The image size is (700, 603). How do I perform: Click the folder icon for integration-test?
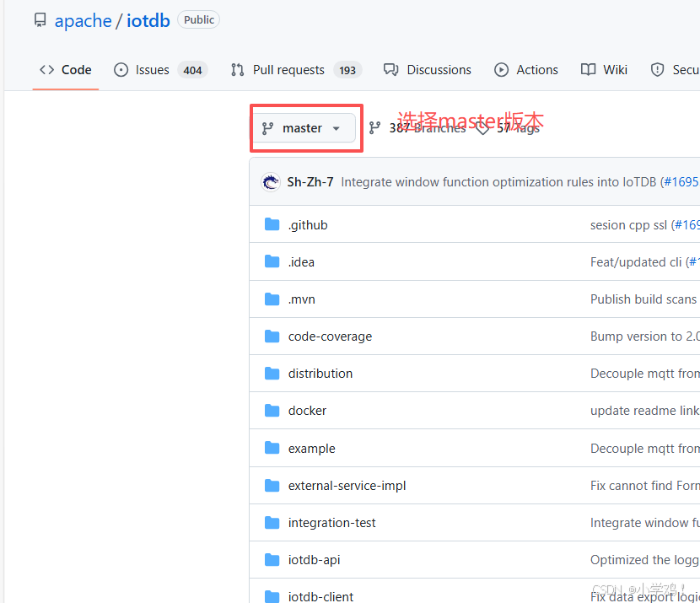272,522
